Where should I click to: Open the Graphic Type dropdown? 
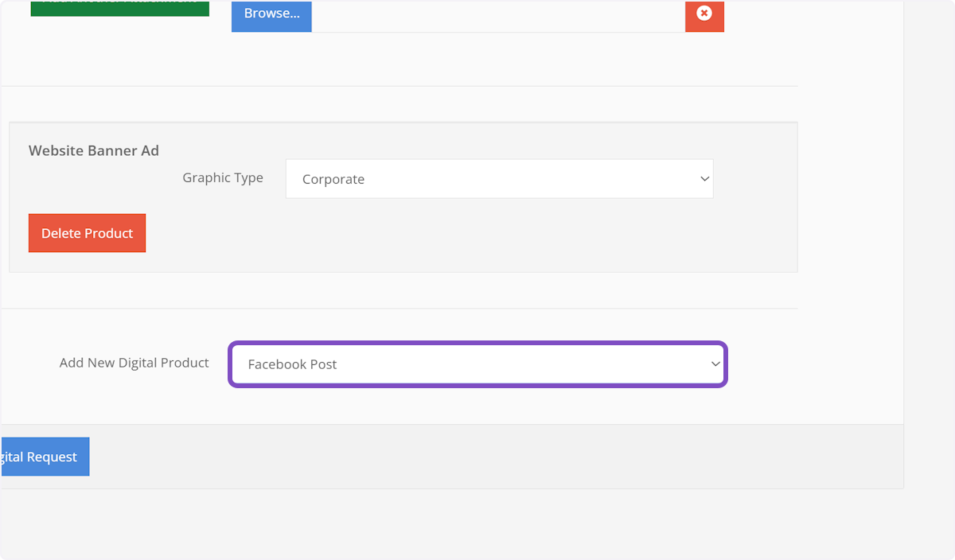[499, 179]
